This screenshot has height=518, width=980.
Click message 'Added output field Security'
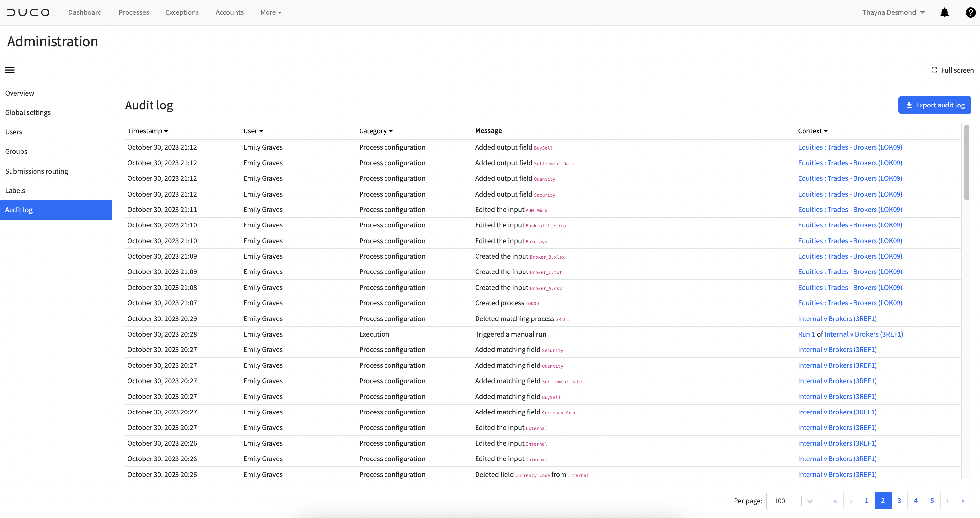[515, 194]
